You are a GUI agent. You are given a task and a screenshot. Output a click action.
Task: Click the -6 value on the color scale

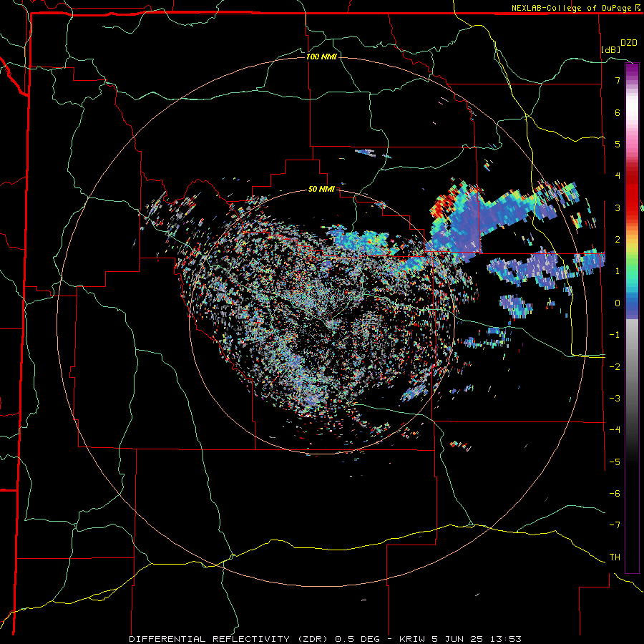[x=615, y=494]
